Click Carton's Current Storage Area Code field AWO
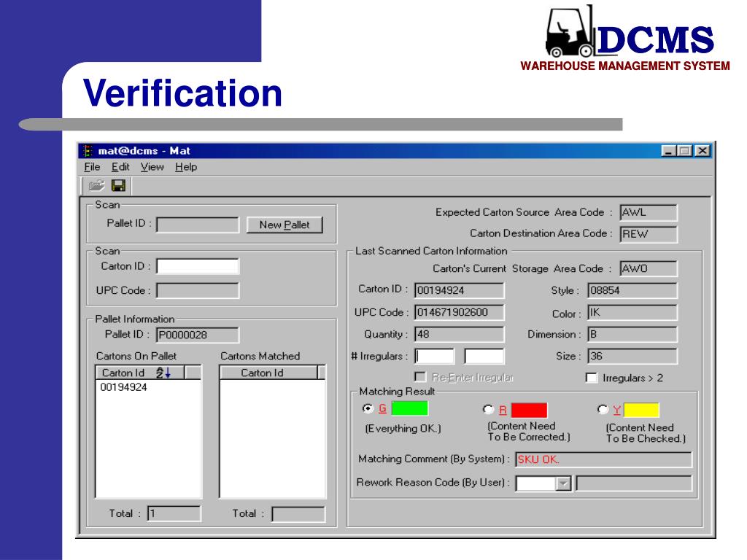747x560 pixels. pyautogui.click(x=649, y=268)
